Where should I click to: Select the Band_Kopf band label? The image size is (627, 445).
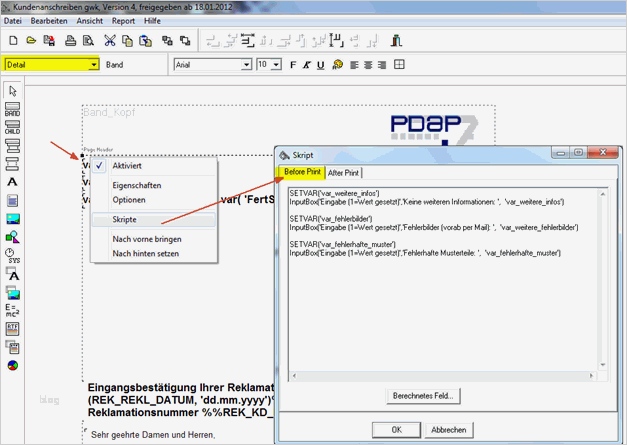pyautogui.click(x=109, y=112)
